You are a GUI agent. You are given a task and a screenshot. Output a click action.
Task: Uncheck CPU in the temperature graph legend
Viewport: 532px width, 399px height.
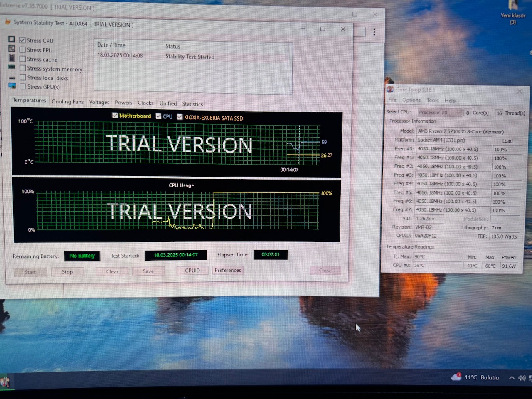158,116
